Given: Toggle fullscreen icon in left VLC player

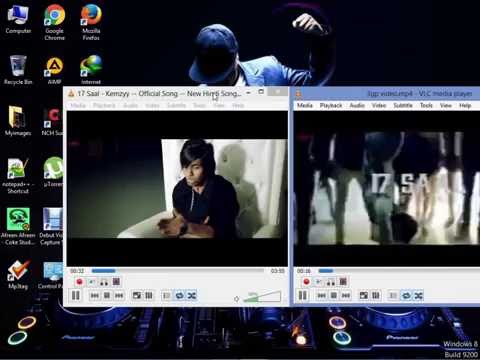Looking at the screenshot, I should pos(137,295).
